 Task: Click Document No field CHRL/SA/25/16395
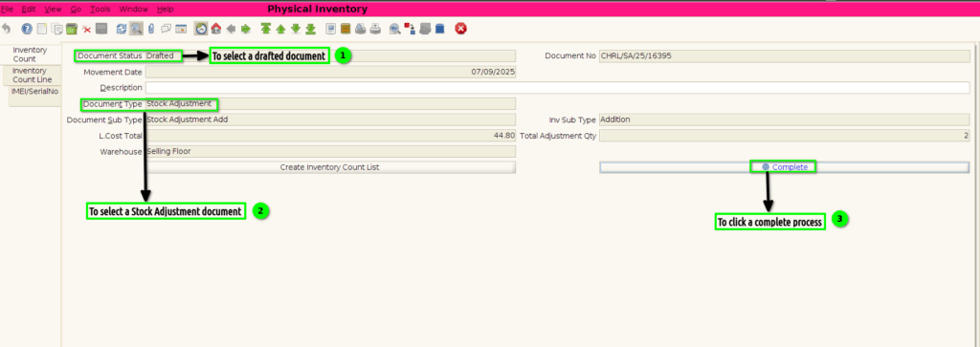click(x=785, y=55)
